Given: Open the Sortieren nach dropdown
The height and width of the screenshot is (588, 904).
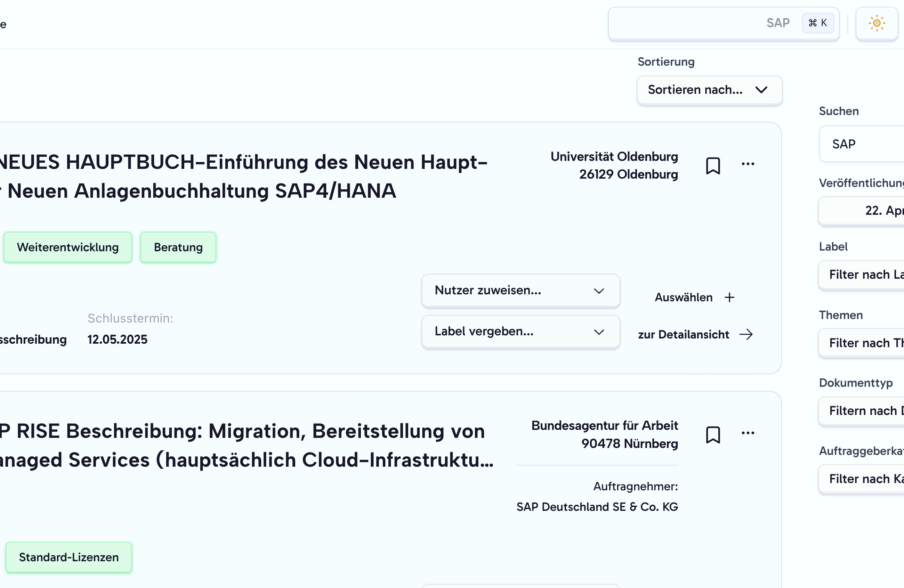Looking at the screenshot, I should pos(709,90).
